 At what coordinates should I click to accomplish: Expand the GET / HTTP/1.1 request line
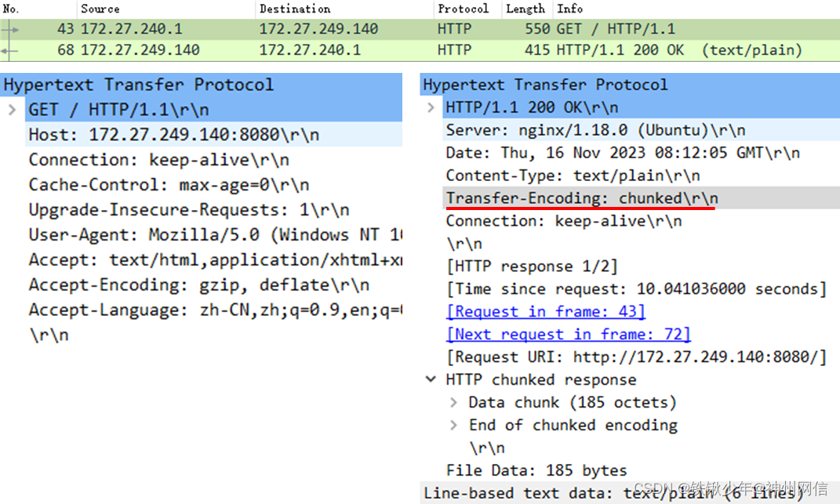click(13, 110)
